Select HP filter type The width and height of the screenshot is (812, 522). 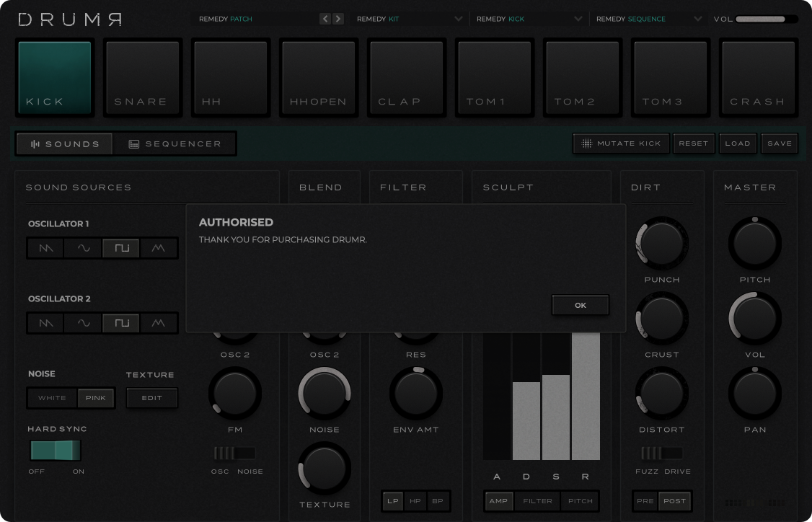pos(415,501)
